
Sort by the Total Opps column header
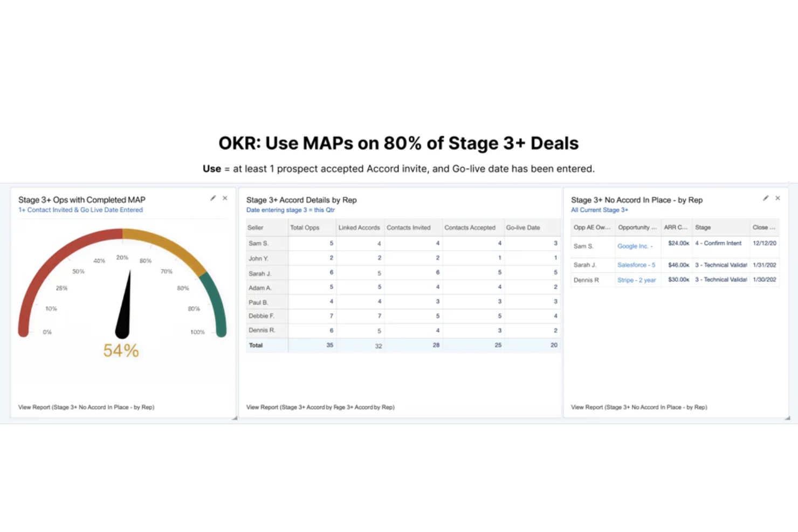(x=305, y=228)
